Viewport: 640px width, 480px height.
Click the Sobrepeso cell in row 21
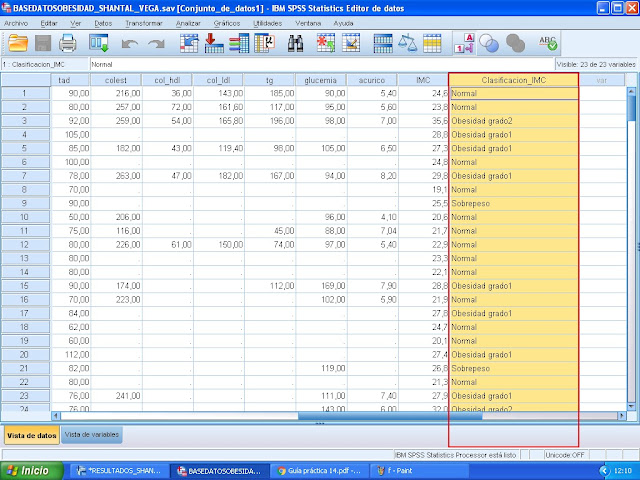(x=513, y=368)
